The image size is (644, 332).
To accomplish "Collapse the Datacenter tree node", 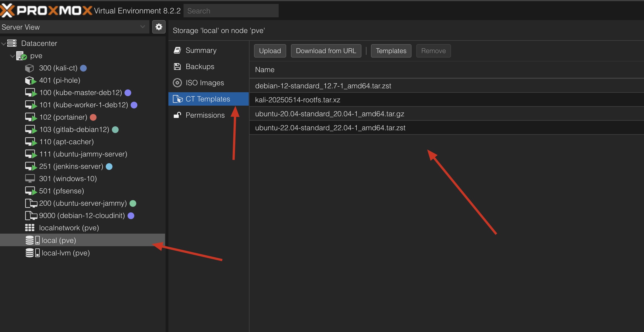I will (4, 44).
